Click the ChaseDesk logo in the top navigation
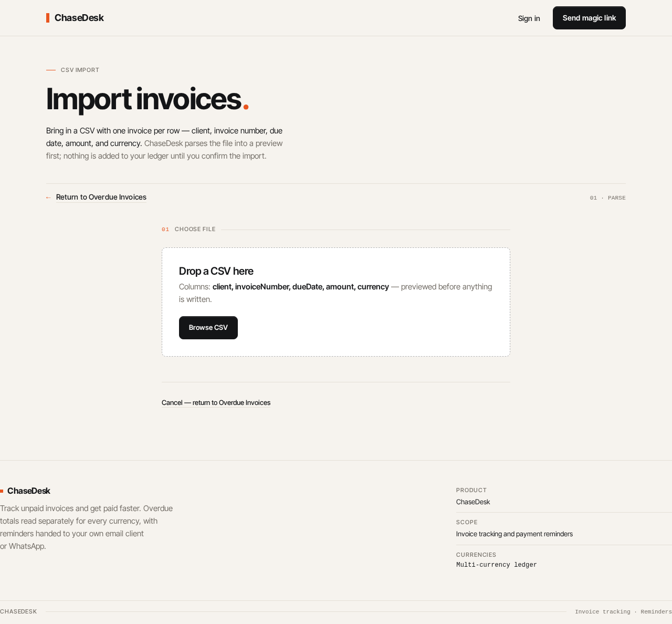 coord(75,18)
